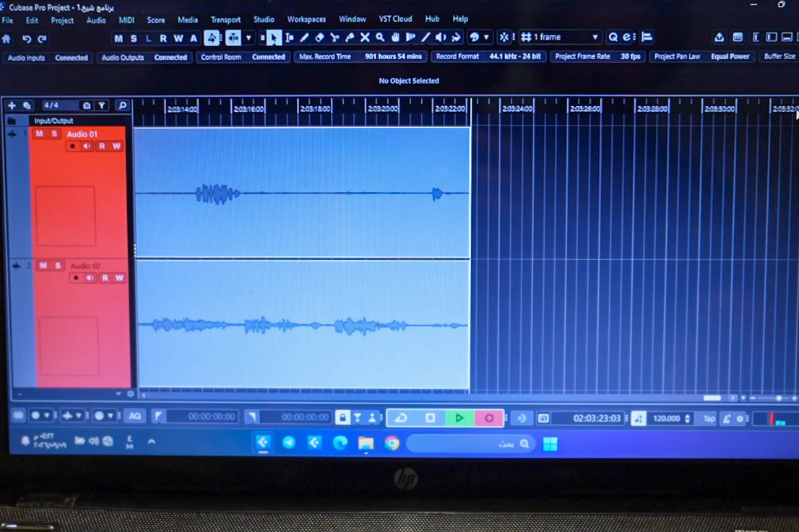799x532 pixels.
Task: Click the transport Stop button
Action: tap(430, 418)
